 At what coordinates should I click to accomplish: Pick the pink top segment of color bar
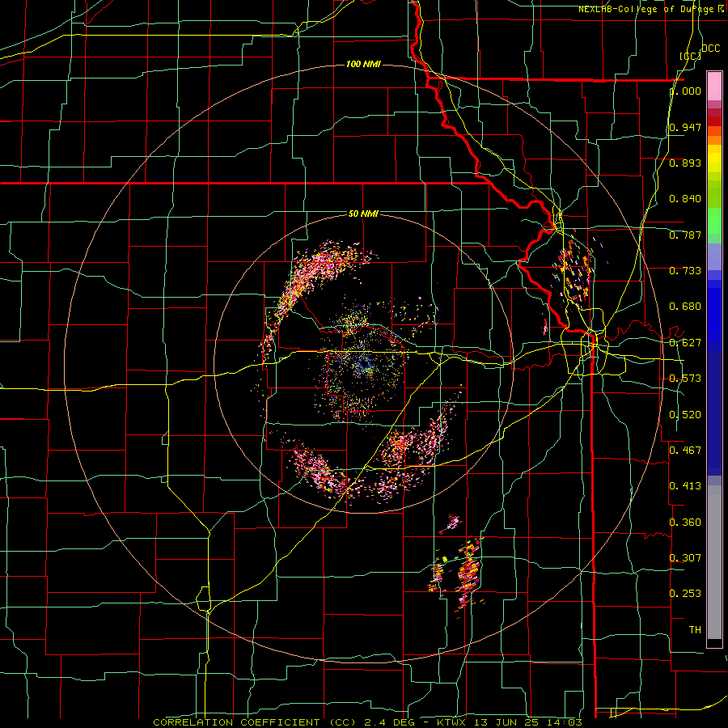pos(714,86)
